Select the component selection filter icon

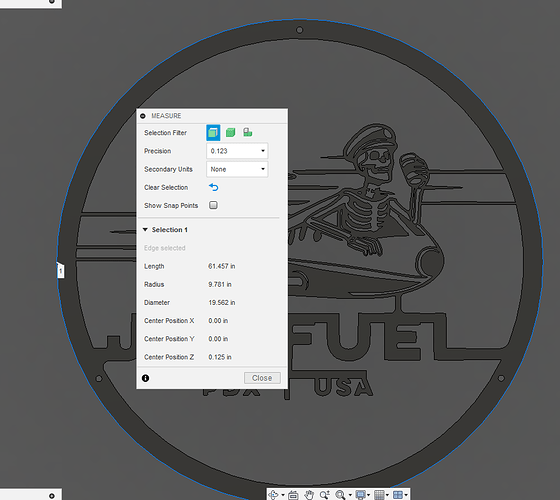tap(248, 132)
